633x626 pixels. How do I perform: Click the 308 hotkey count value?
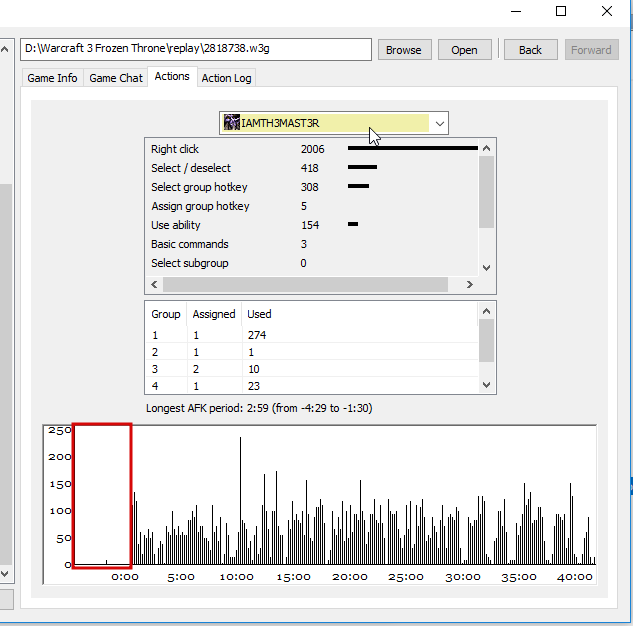310,187
